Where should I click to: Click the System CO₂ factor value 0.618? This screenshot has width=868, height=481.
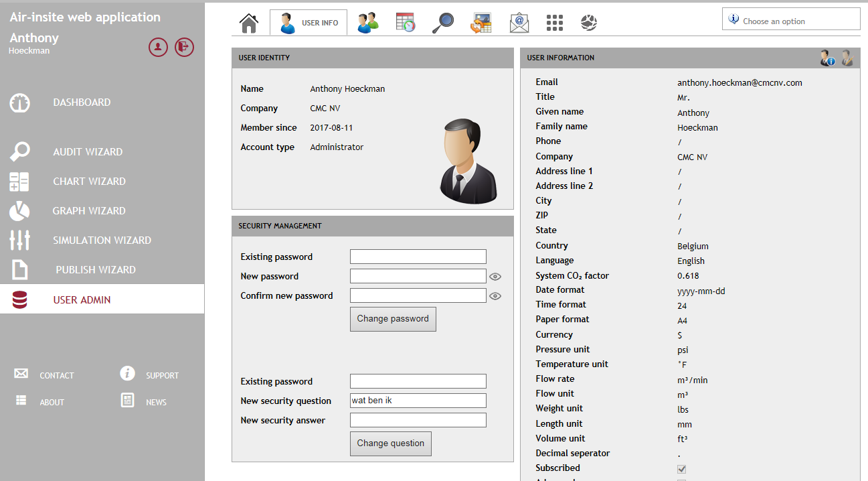pyautogui.click(x=688, y=276)
